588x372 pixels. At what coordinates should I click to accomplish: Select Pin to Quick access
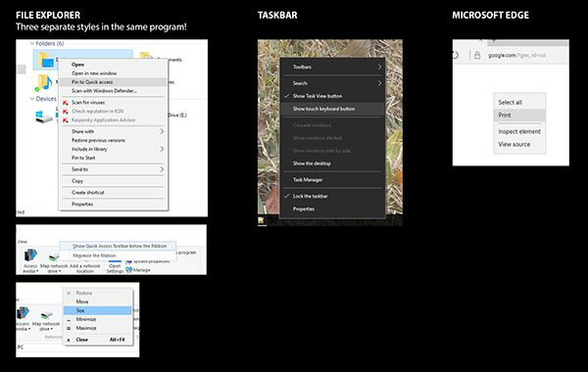[x=114, y=82]
